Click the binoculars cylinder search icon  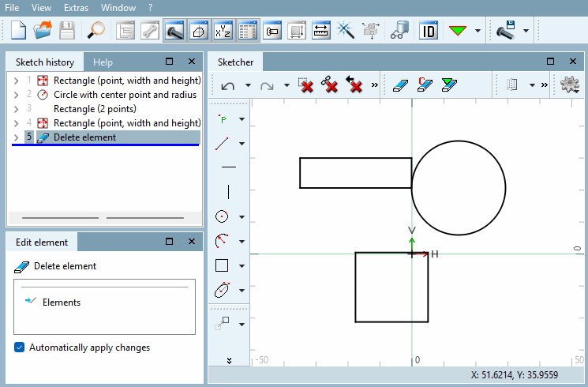[x=399, y=30]
